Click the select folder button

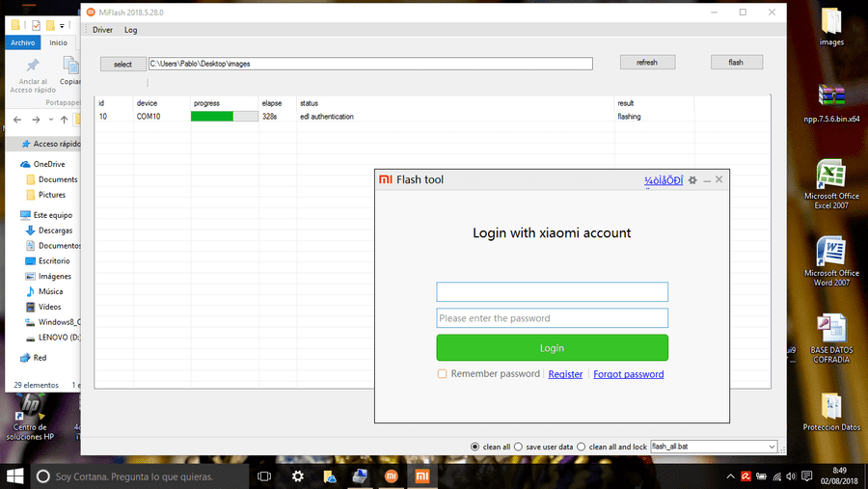(x=122, y=65)
